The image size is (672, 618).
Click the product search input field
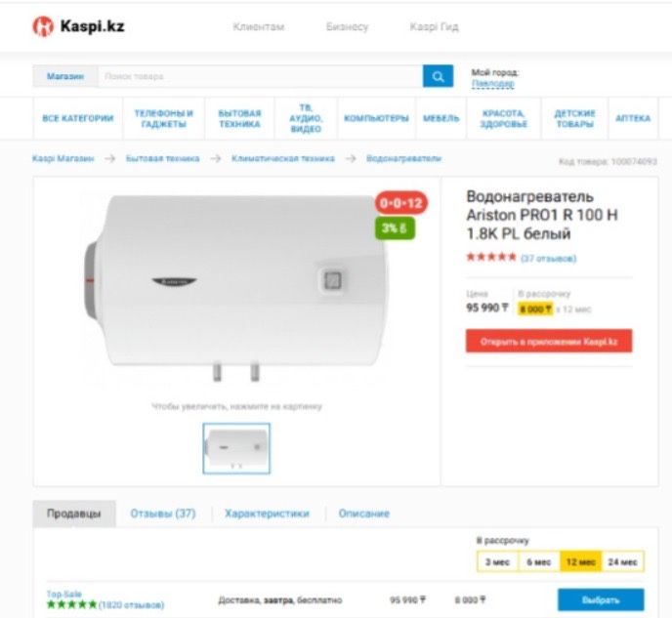pyautogui.click(x=260, y=77)
